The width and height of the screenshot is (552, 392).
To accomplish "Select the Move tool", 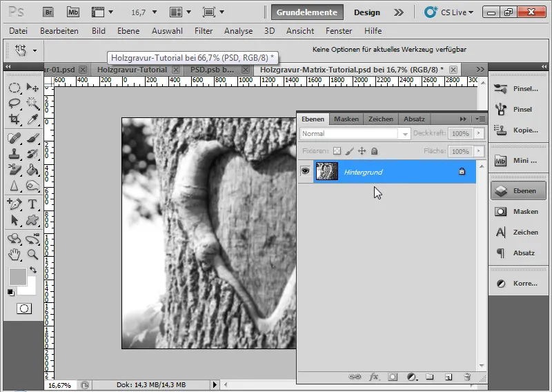I will point(32,88).
